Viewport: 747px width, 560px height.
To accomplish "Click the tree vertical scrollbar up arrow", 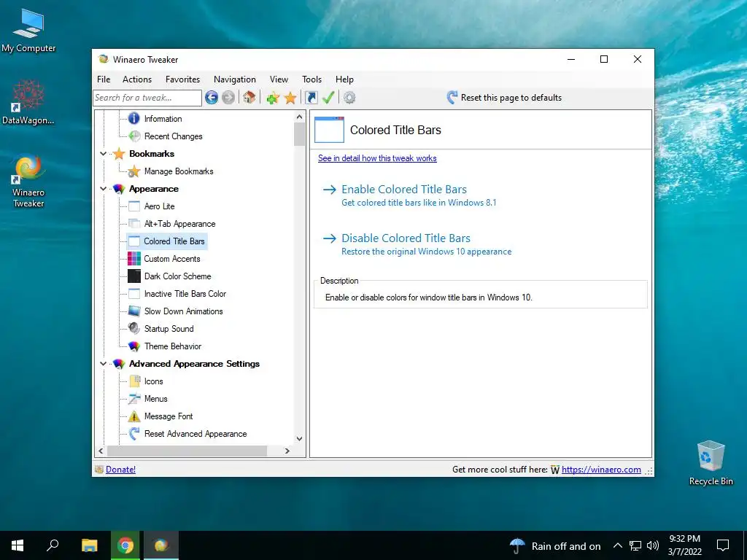I will click(299, 117).
